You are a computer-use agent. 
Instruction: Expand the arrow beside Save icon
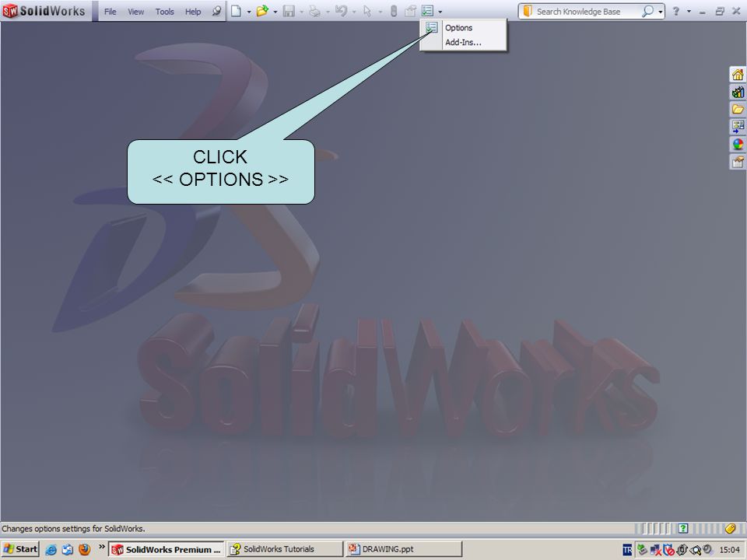pos(302,12)
